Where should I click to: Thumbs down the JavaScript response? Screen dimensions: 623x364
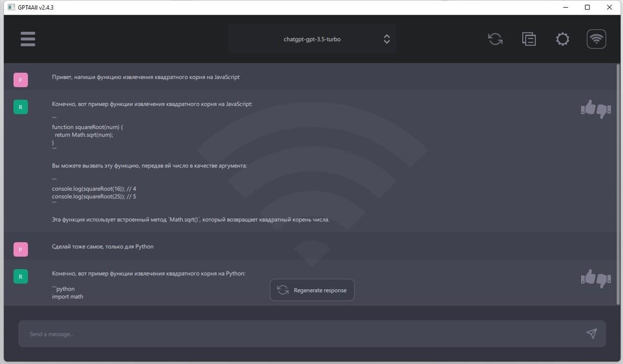coord(603,110)
